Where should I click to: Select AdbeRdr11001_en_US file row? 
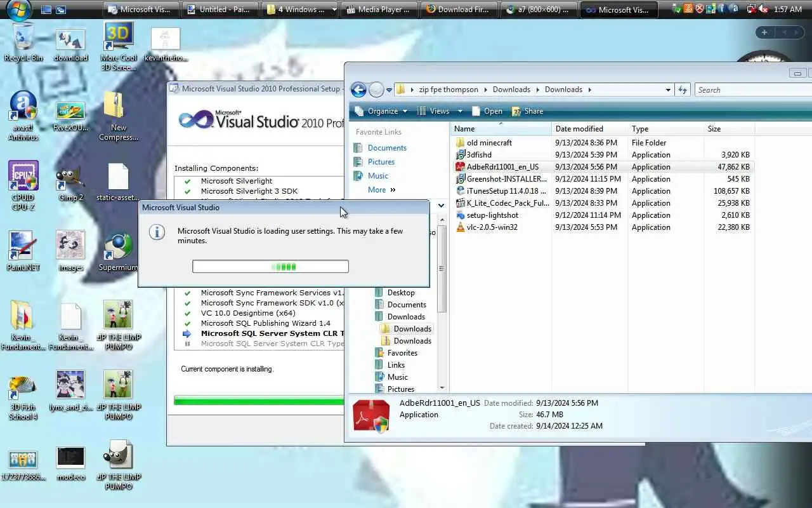(x=603, y=167)
